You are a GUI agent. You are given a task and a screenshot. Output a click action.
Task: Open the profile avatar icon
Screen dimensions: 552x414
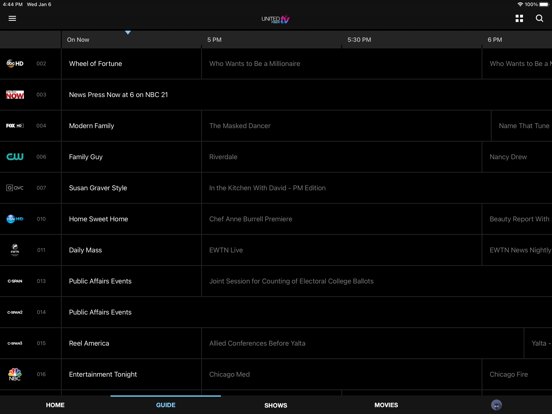tap(496, 405)
